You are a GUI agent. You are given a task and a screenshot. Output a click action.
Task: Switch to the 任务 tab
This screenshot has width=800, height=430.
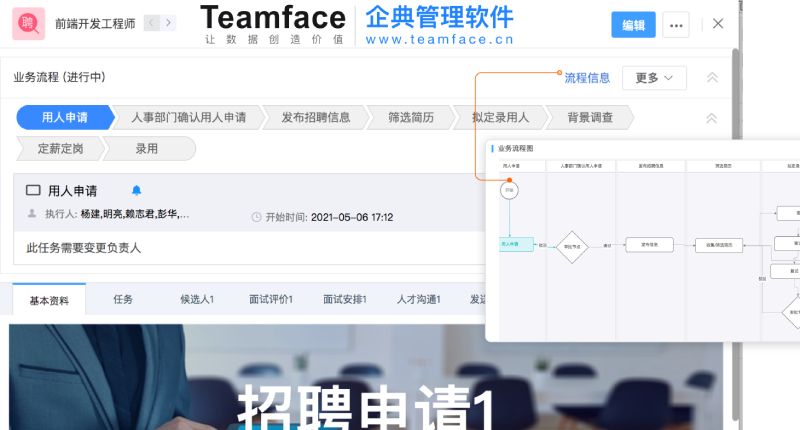pos(122,299)
